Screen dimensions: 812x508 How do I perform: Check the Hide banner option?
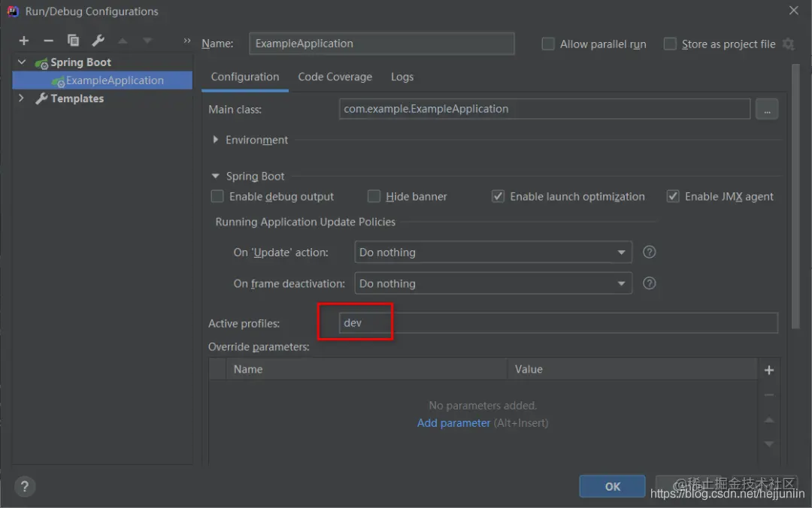coord(374,196)
